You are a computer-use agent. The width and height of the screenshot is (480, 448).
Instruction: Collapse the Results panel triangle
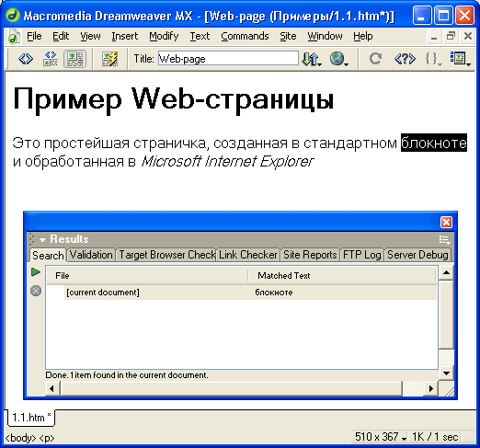pyautogui.click(x=42, y=239)
